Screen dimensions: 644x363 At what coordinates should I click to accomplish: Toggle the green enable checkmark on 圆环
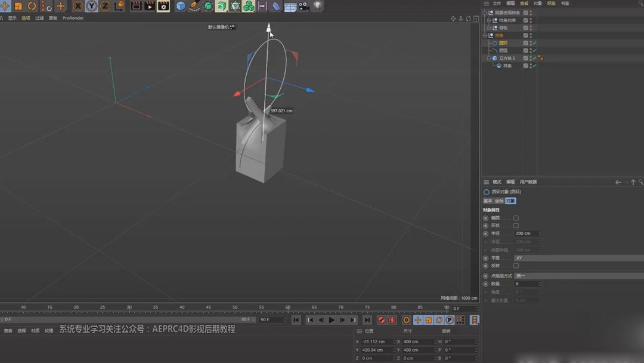pyautogui.click(x=534, y=42)
